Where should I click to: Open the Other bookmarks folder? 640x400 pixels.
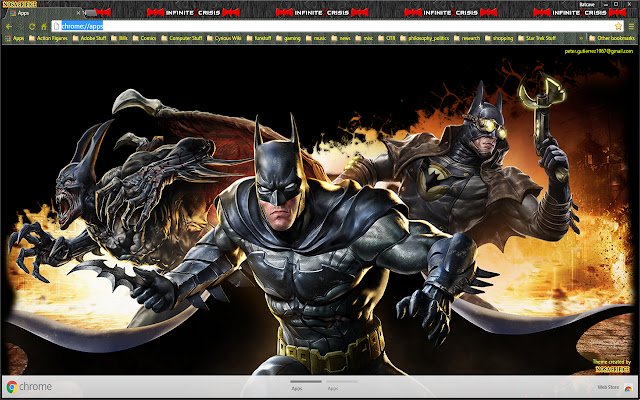tap(612, 38)
